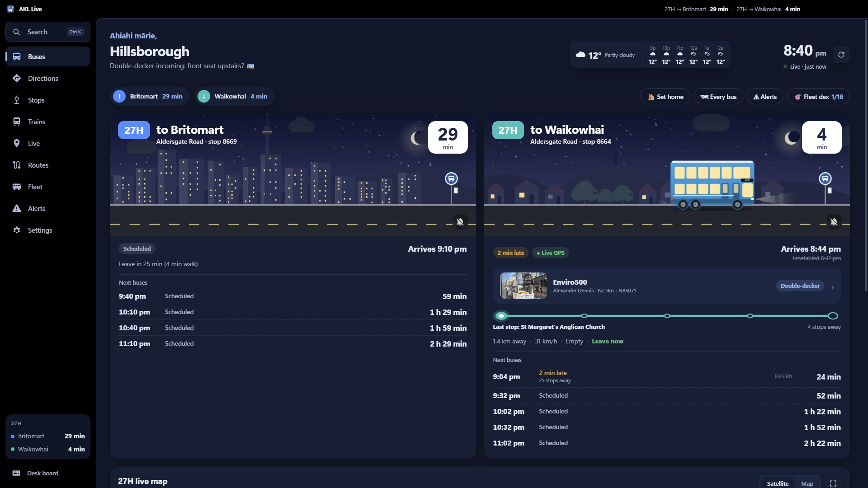The height and width of the screenshot is (488, 868).
Task: Click the Directions sidebar icon
Action: [x=17, y=78]
